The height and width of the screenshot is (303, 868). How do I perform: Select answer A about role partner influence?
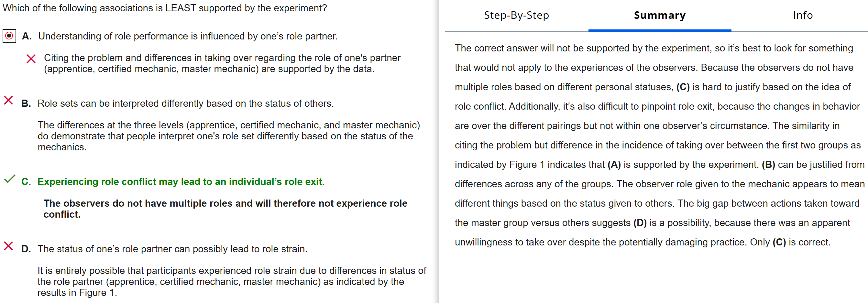(188, 36)
